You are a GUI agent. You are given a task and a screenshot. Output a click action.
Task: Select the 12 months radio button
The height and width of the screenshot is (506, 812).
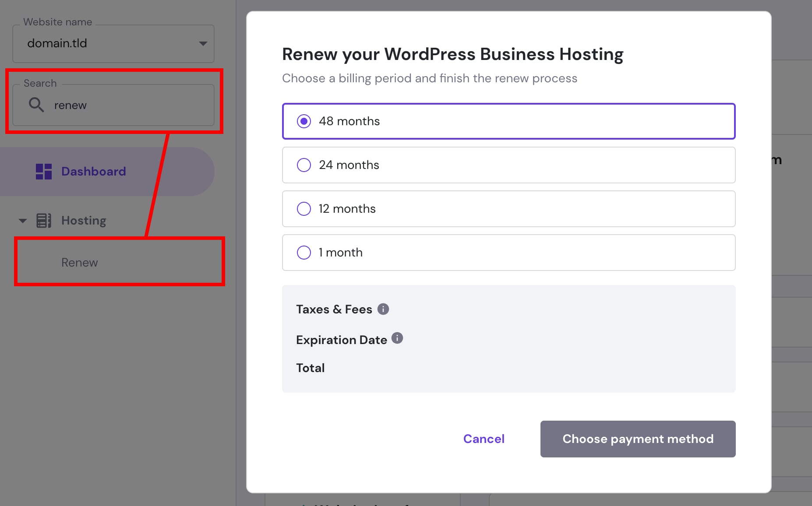[304, 209]
